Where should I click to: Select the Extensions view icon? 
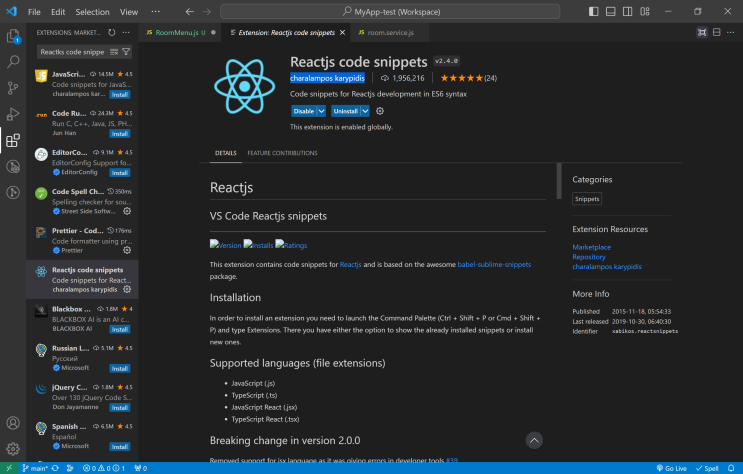click(x=13, y=140)
